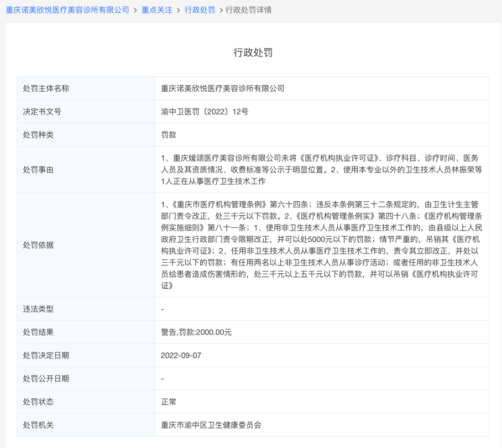Screen dimensions: 502x448
Task: Select the 处罚事由 label cell
Action: tap(86, 170)
